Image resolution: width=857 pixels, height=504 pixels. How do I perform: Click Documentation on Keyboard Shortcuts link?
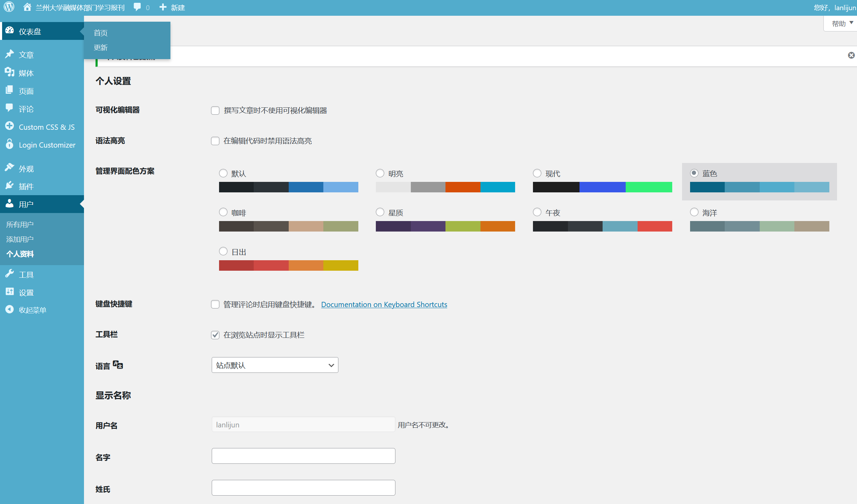384,305
